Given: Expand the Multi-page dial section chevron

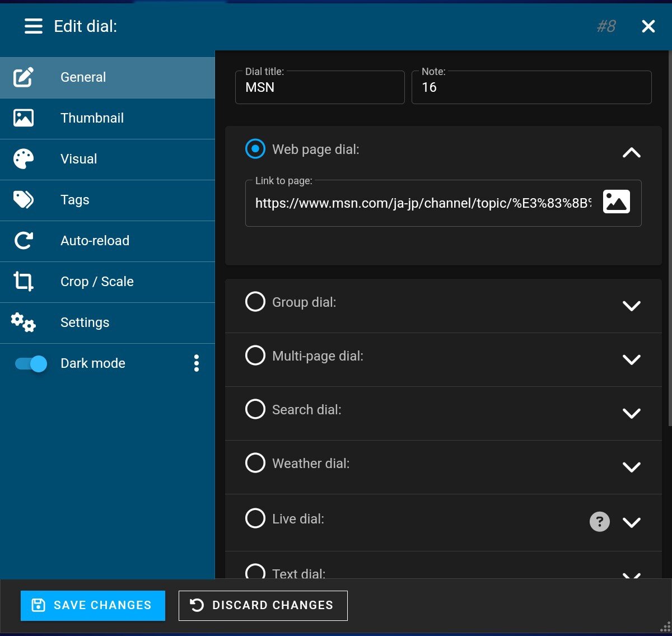Looking at the screenshot, I should coord(631,359).
